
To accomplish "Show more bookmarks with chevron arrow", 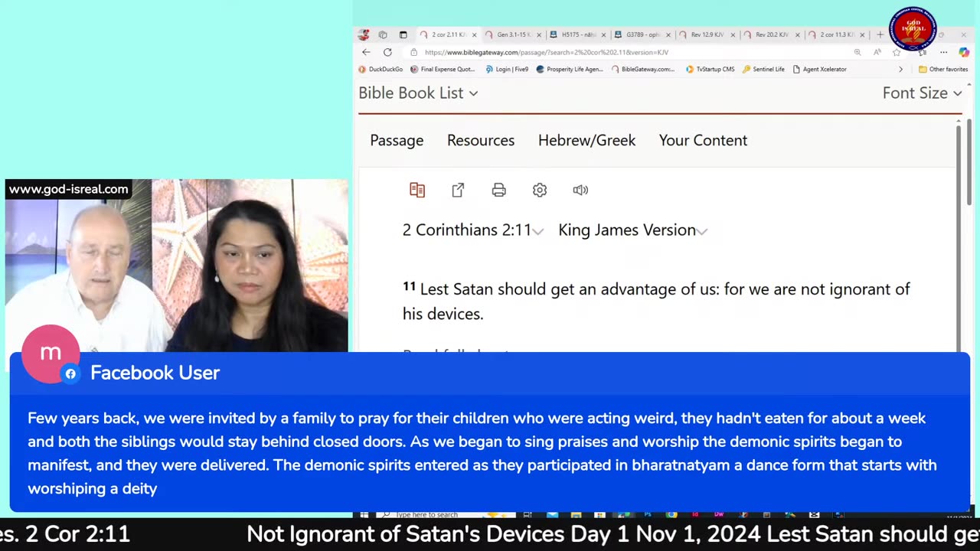I will pos(900,69).
